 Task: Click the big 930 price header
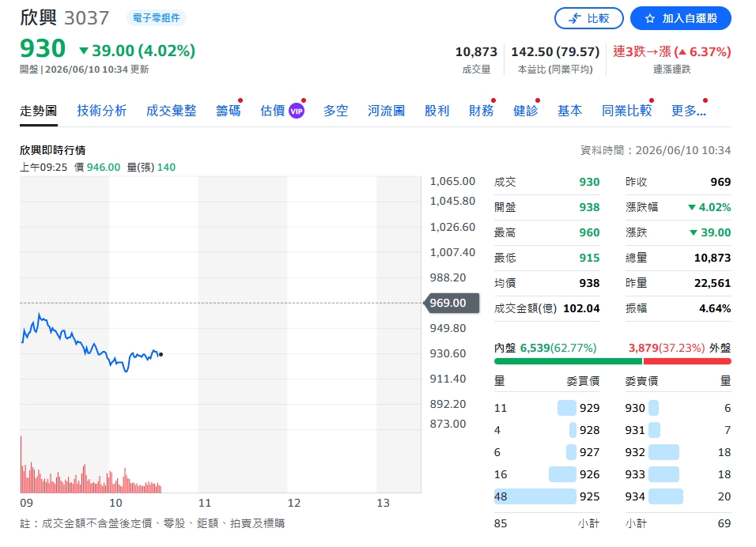click(43, 49)
